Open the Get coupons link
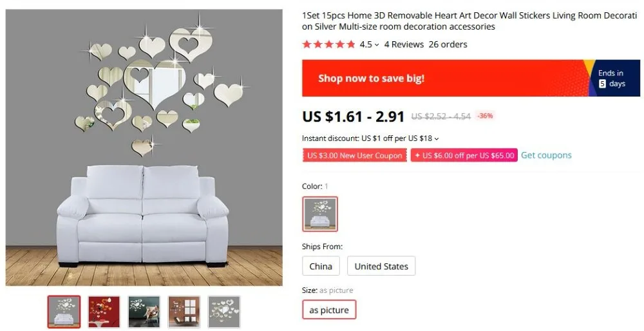The width and height of the screenshot is (644, 331). pyautogui.click(x=546, y=155)
